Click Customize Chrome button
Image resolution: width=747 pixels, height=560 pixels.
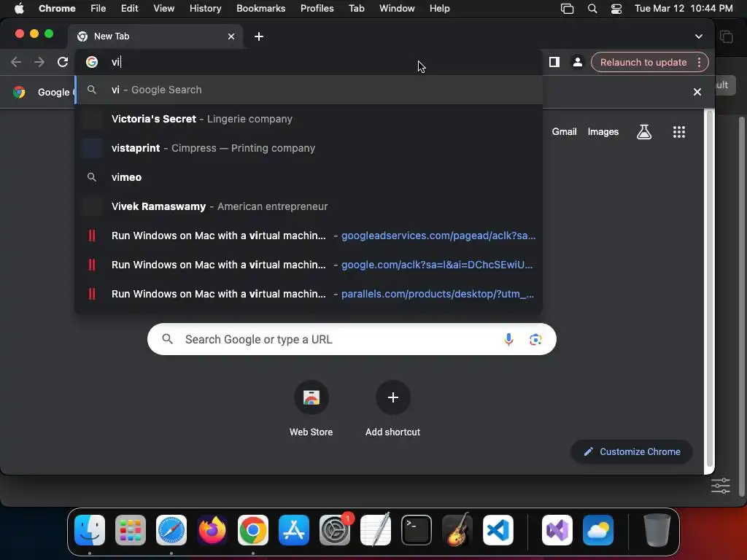click(632, 451)
